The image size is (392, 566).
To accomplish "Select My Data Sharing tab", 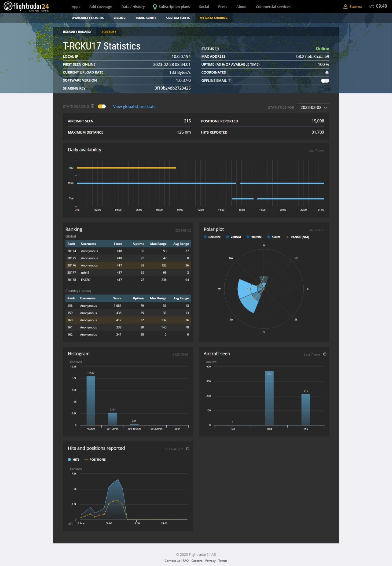I will click(214, 18).
